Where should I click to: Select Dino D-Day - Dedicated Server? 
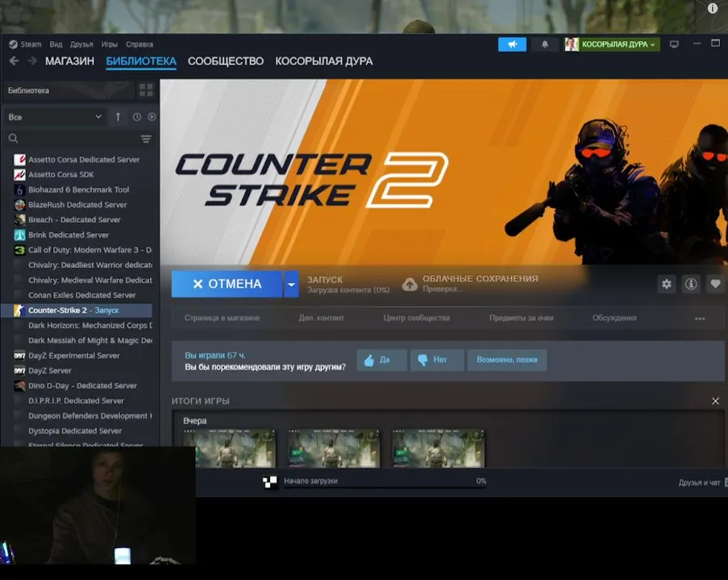[x=82, y=386]
